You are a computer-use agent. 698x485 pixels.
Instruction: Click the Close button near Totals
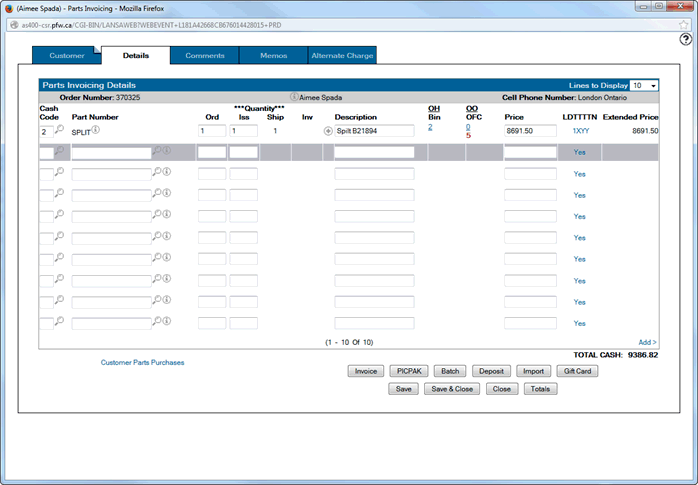point(502,389)
